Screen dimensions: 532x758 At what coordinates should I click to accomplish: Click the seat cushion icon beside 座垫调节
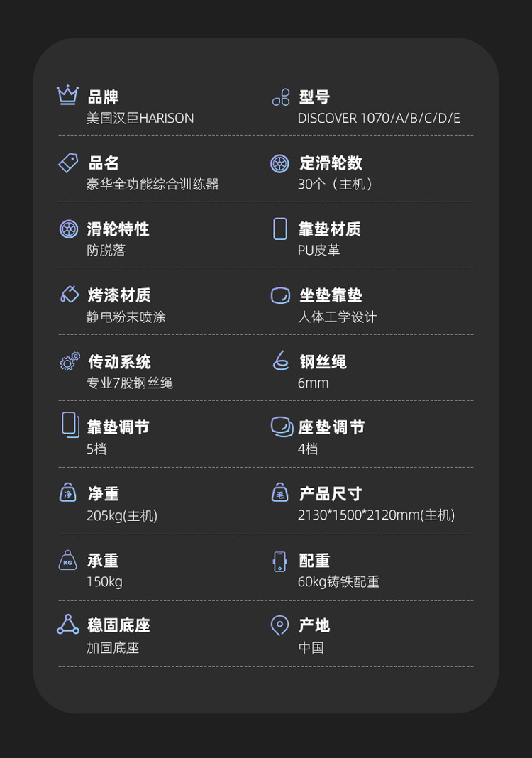point(282,427)
